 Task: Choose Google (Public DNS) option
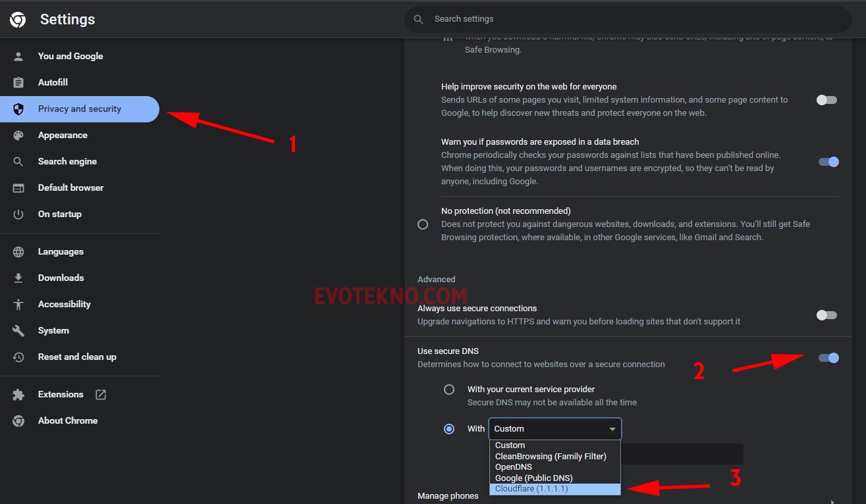(x=555, y=478)
